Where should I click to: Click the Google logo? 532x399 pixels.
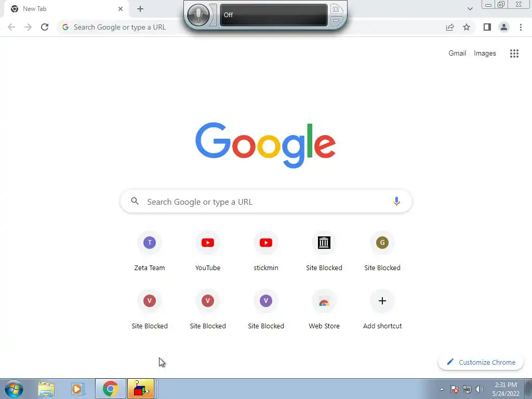click(x=265, y=145)
